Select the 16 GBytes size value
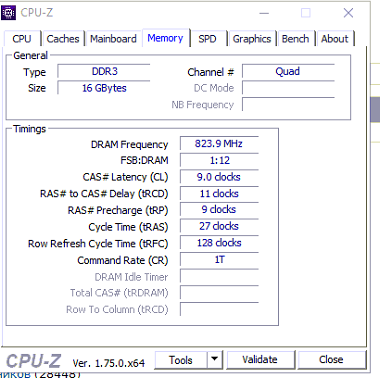The height and width of the screenshot is (378, 380). [104, 88]
